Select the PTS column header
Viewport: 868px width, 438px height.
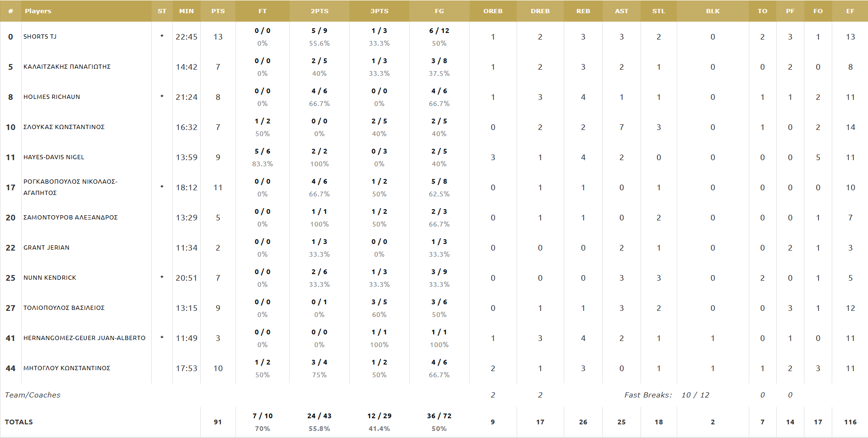[x=218, y=11]
